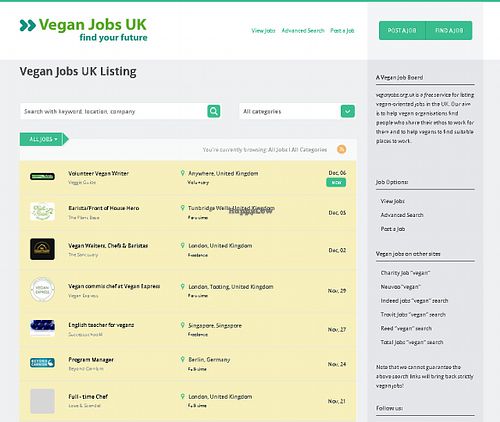Screen dimensions: 500x422
Task: Click the green NEW badge
Action: pos(336,182)
